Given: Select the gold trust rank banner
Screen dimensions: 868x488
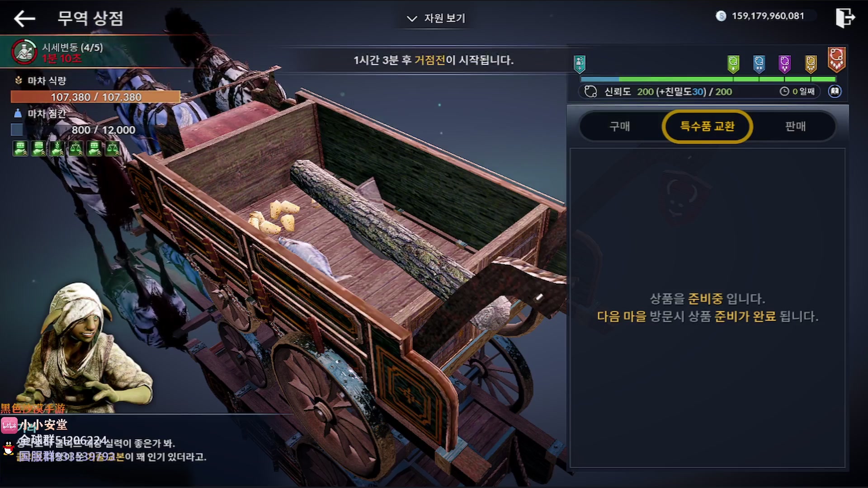Looking at the screenshot, I should coord(811,64).
